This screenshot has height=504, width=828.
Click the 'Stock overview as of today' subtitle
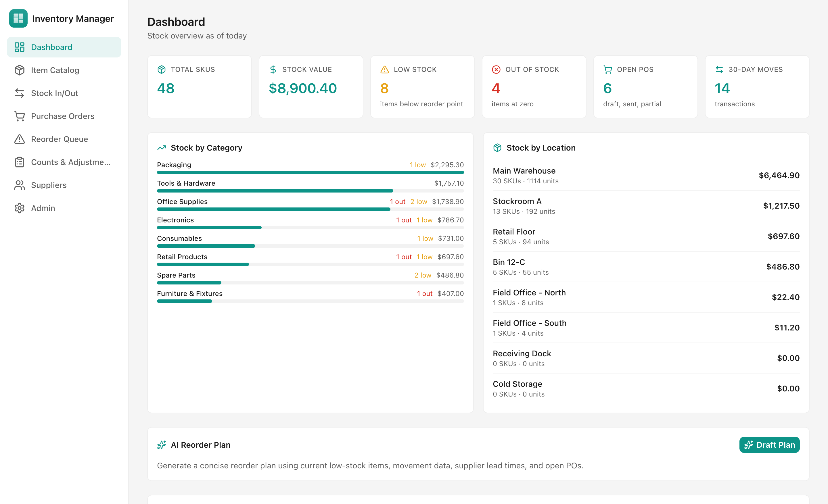[x=197, y=36]
